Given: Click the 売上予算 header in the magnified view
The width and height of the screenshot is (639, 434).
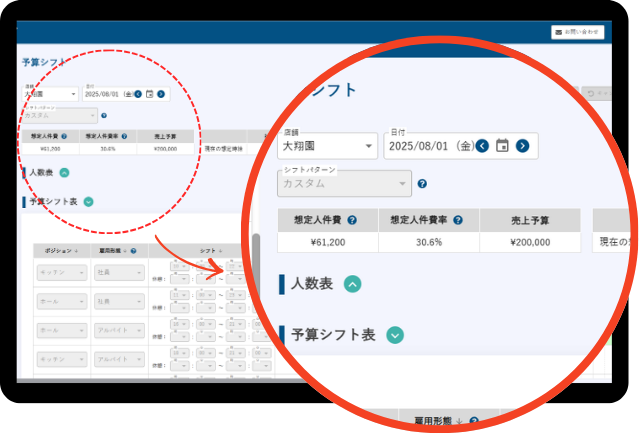Looking at the screenshot, I should click(x=530, y=220).
